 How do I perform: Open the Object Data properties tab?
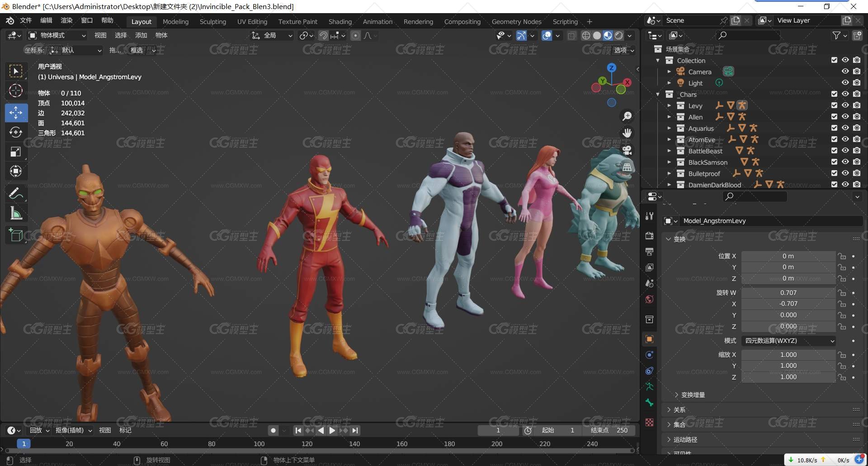[x=649, y=386]
